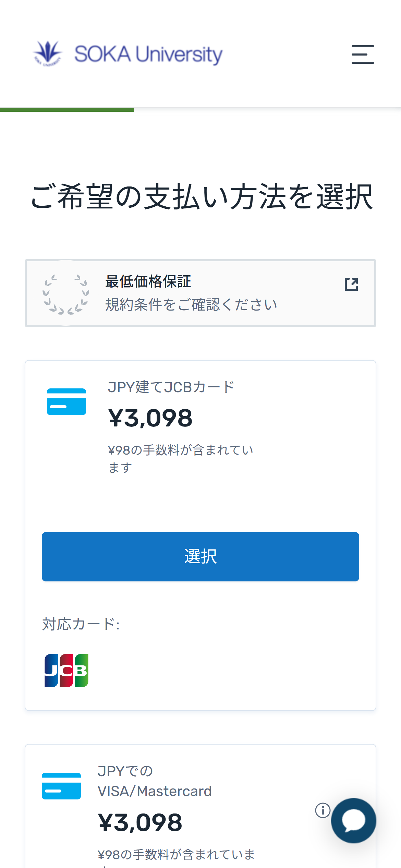Click the ご希望の支払い方法を選択 page heading
Screen dimensions: 401x868
coord(202,196)
